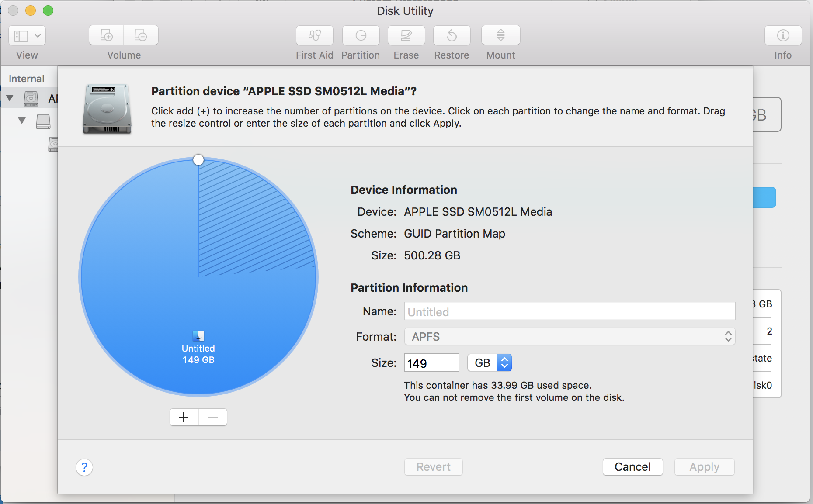
Task: Open the View sidebar options button
Action: (x=27, y=35)
